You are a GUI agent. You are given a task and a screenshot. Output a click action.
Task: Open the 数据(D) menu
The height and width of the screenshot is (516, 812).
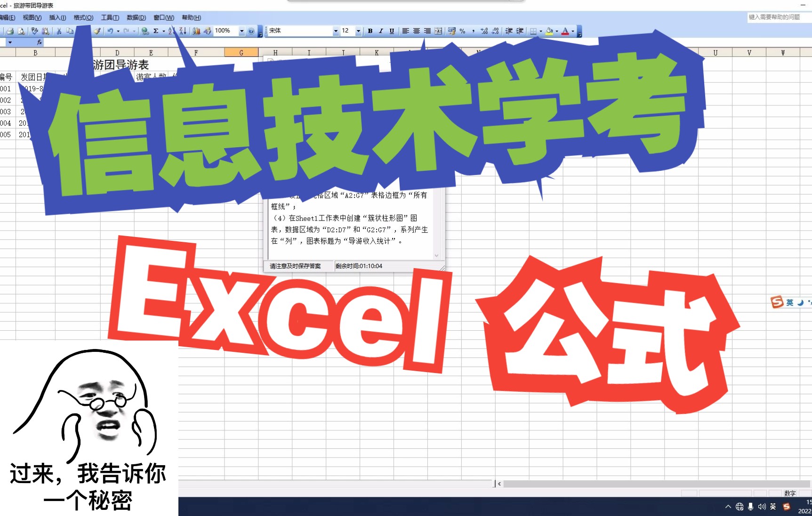tap(136, 18)
